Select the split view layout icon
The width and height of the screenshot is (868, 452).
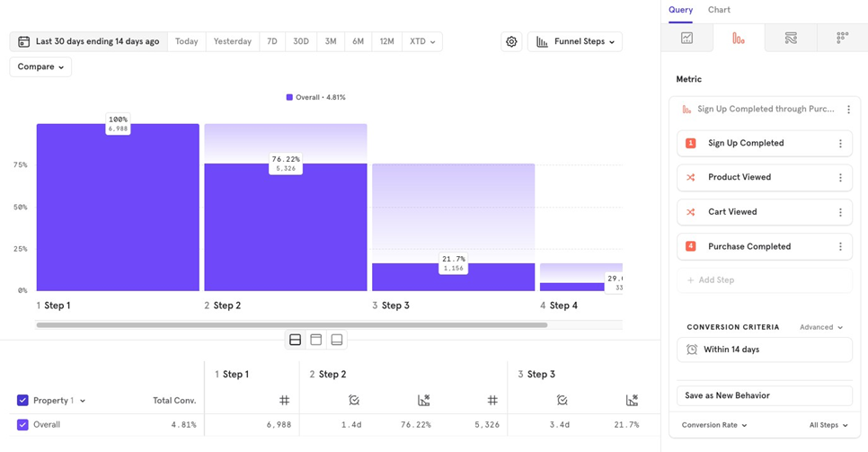(295, 340)
